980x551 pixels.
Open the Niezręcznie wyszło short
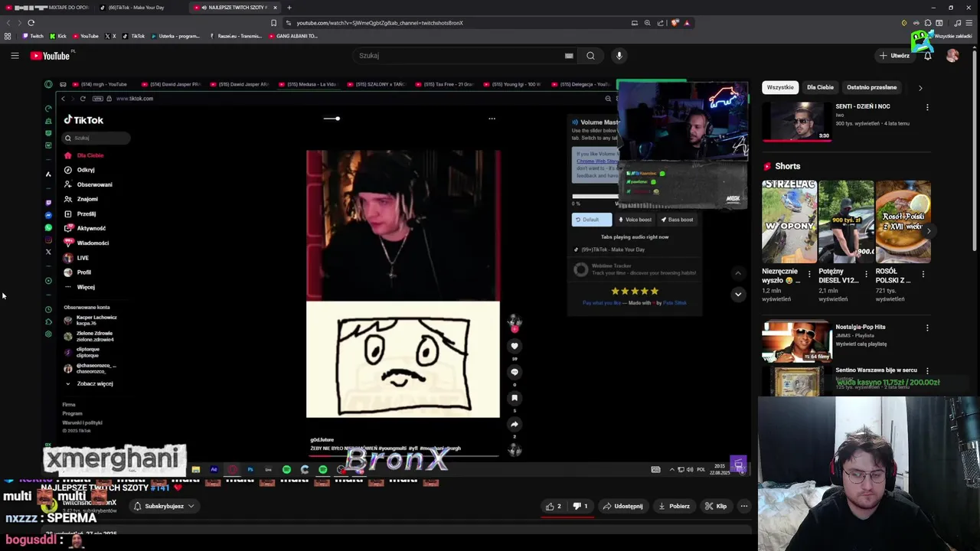(x=789, y=222)
